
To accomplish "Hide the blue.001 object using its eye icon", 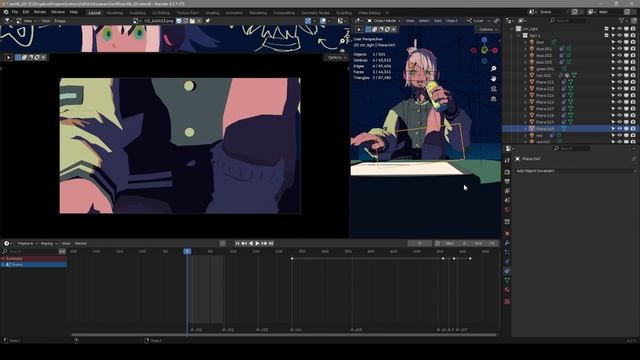I will click(x=620, y=49).
